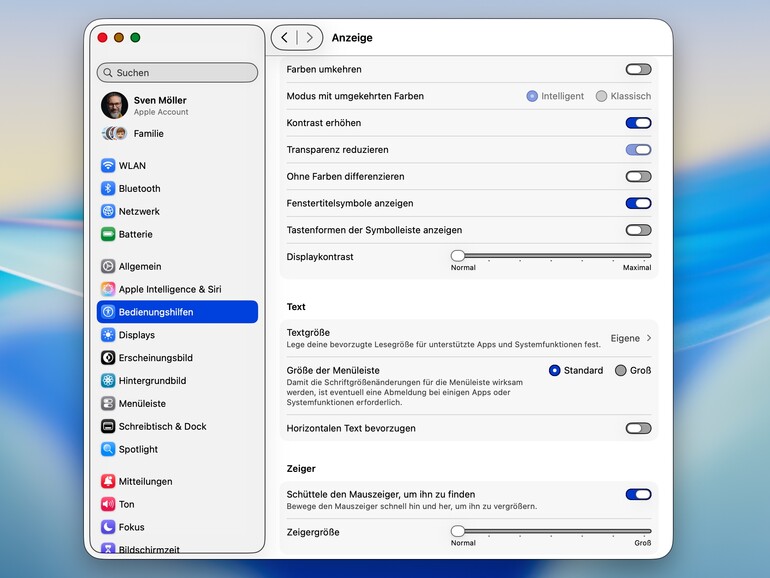Viewport: 770px width, 578px height.
Task: Choose Groß menu bar size
Action: [621, 370]
